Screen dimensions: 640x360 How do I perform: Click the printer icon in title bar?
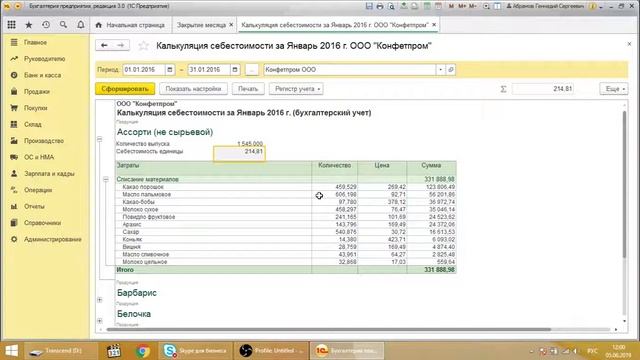pos(380,6)
